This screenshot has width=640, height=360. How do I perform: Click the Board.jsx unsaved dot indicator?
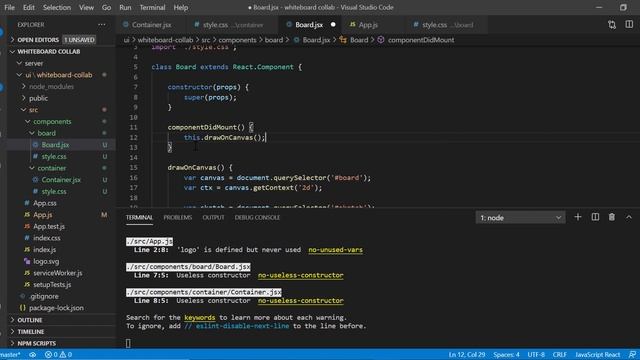[333, 25]
